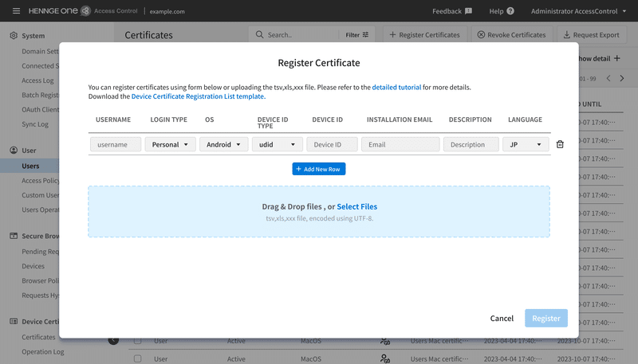The width and height of the screenshot is (638, 364).
Task: Focus the installation Email input field
Action: [x=400, y=144]
